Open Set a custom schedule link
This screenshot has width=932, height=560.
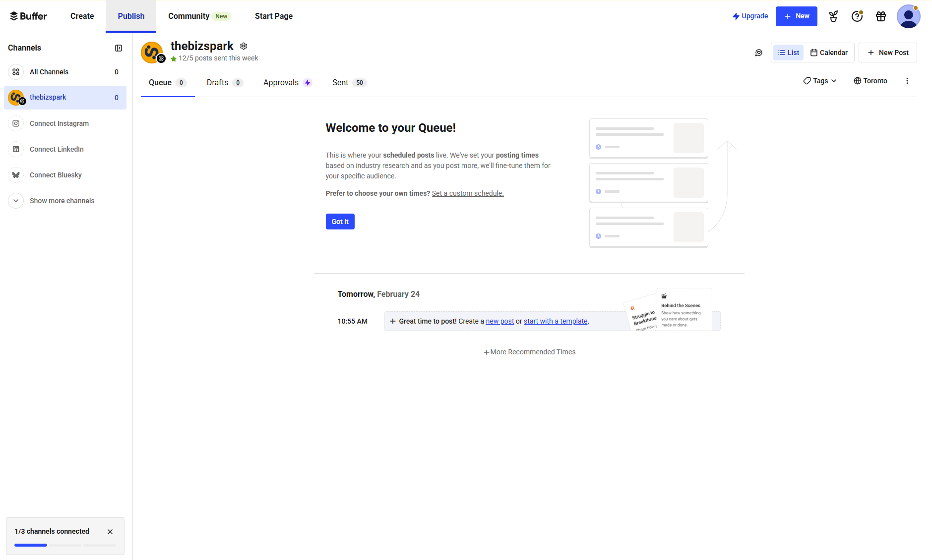click(x=467, y=193)
